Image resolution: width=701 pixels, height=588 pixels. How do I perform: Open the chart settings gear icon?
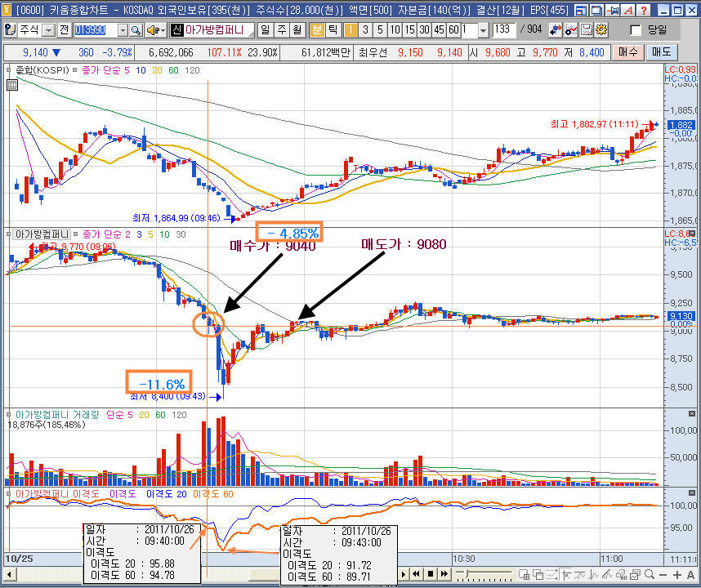(601, 30)
